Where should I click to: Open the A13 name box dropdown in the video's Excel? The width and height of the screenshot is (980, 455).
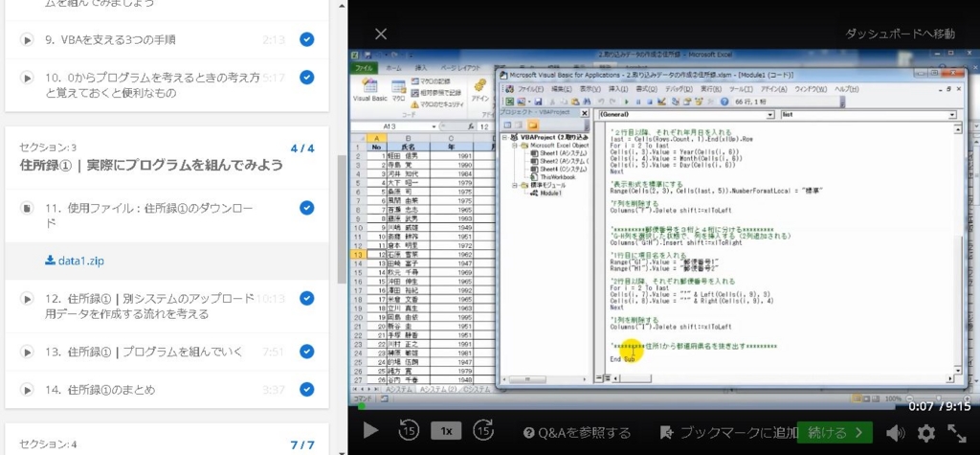pyautogui.click(x=434, y=126)
